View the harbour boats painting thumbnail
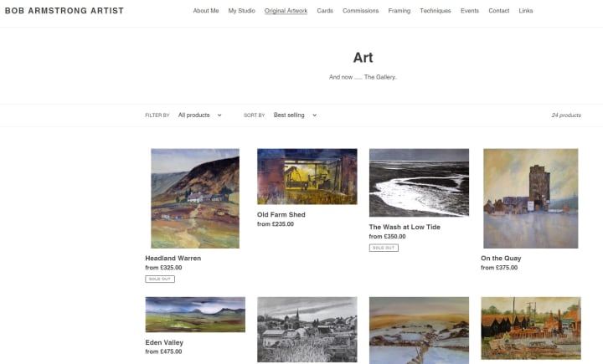The image size is (603, 364). [x=531, y=328]
